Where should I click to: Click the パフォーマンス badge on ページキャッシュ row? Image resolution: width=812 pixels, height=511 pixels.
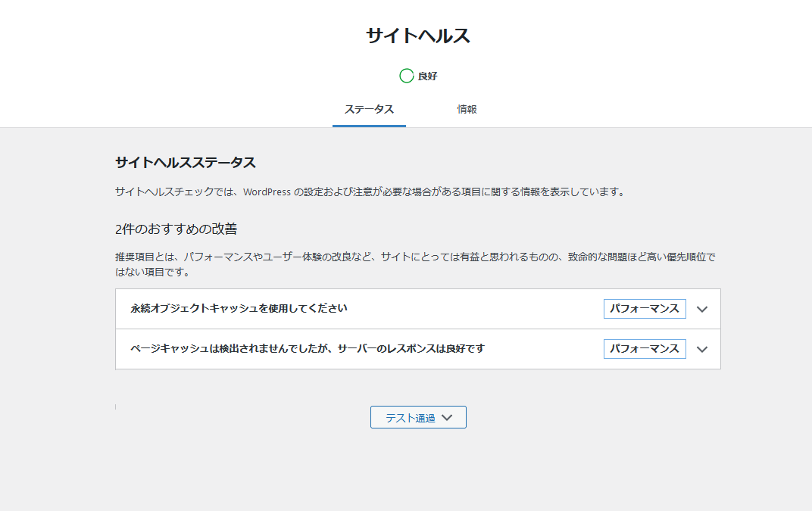click(645, 349)
